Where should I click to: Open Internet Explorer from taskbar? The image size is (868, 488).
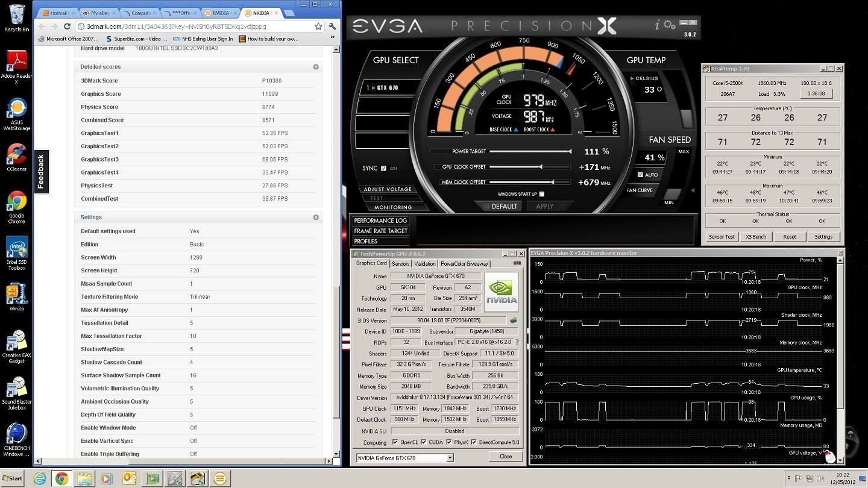tap(40, 479)
